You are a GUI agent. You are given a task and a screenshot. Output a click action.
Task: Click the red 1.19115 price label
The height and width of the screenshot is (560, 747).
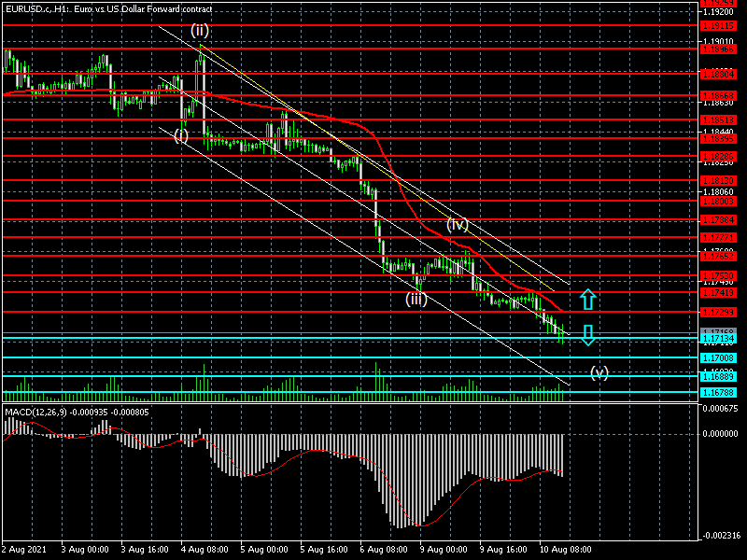717,28
